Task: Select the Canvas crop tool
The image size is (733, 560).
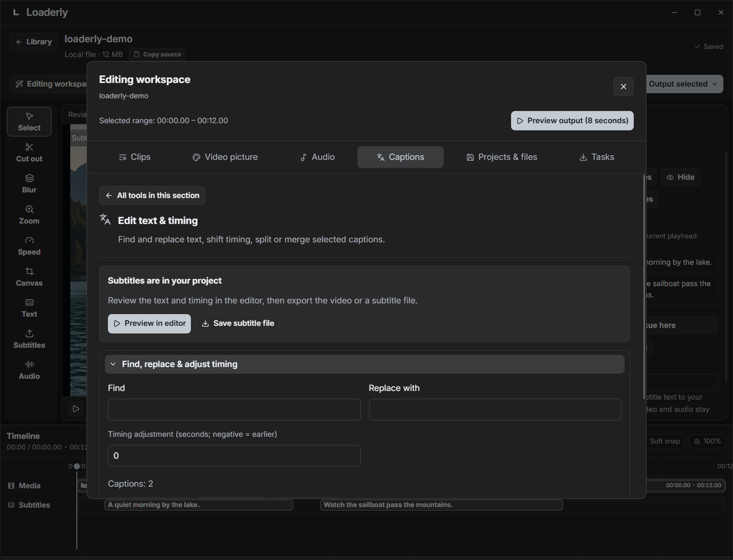Action: pos(29,277)
